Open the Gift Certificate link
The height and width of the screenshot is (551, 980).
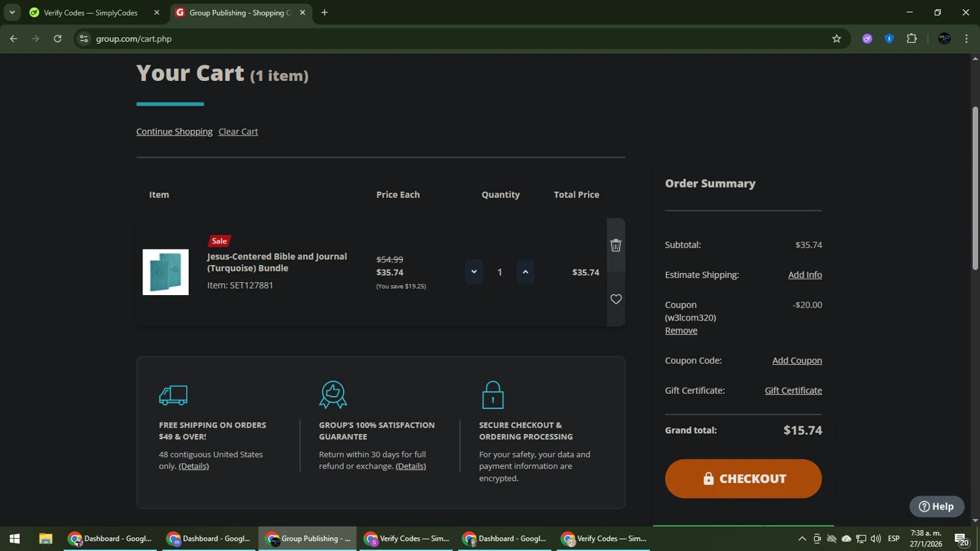(793, 390)
